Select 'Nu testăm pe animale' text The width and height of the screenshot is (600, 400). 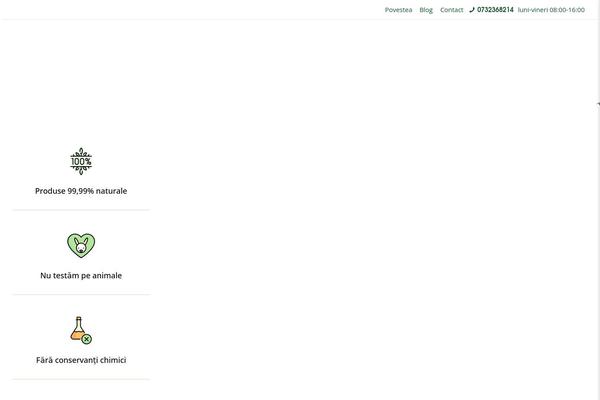click(x=81, y=276)
